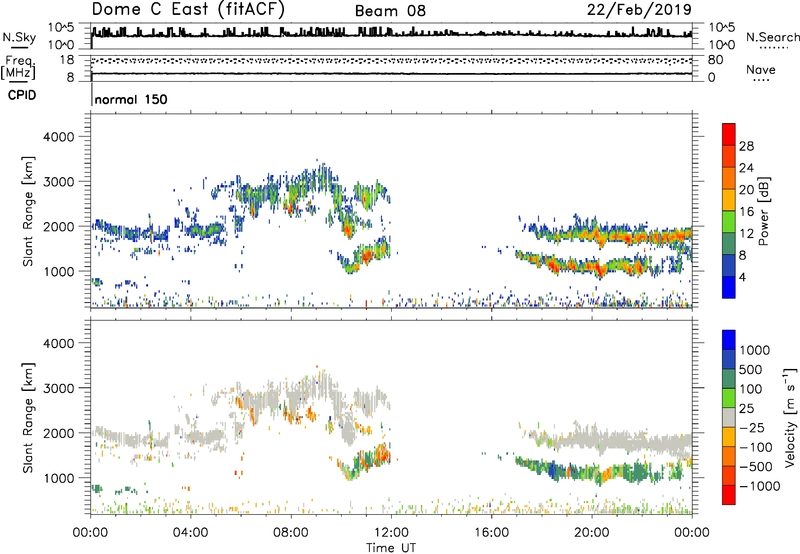Click the dotted Nave trace in the frequency panel

click(391, 61)
